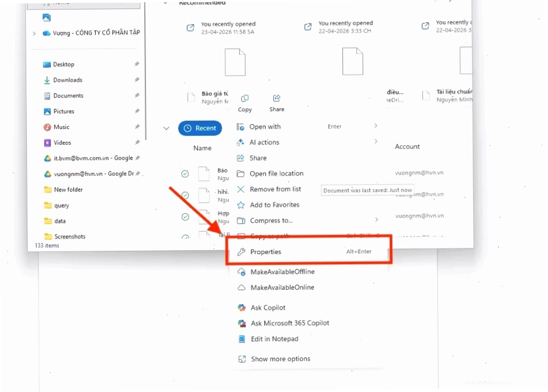This screenshot has width=548, height=392.
Task: Click the Edit in Notepad icon
Action: click(242, 339)
